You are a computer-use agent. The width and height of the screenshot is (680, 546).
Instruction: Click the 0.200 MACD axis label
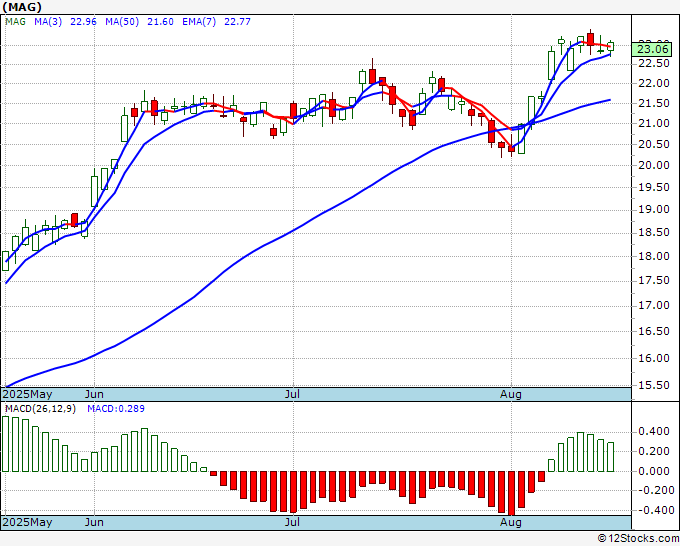point(654,451)
